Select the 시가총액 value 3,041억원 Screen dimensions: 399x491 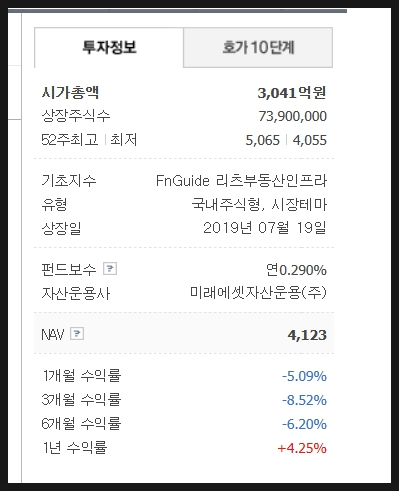[x=292, y=93]
